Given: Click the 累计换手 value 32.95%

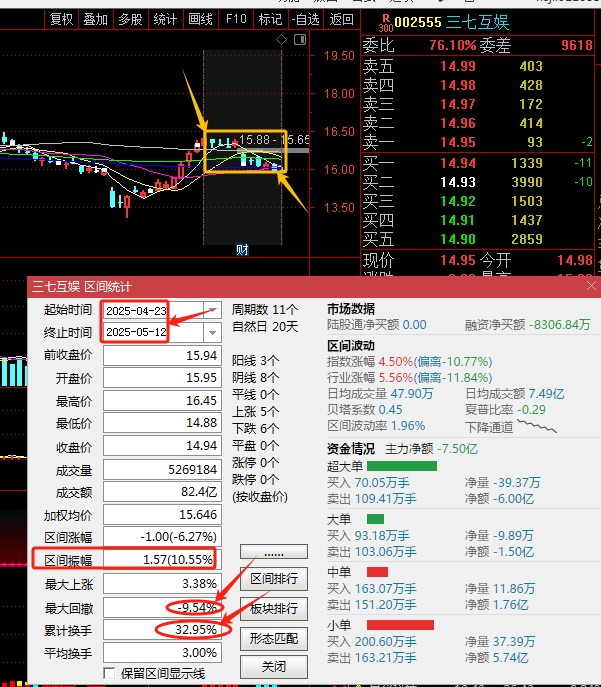Looking at the screenshot, I should coord(163,630).
